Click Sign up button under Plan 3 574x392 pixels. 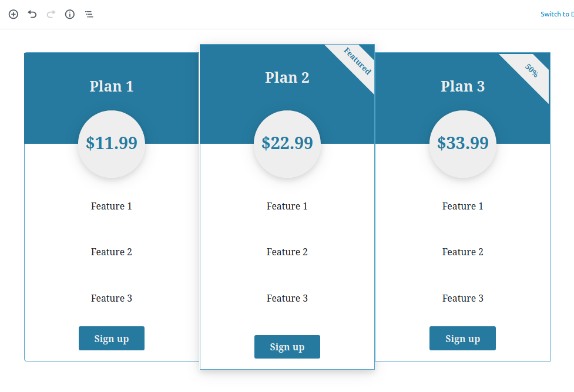[463, 338]
